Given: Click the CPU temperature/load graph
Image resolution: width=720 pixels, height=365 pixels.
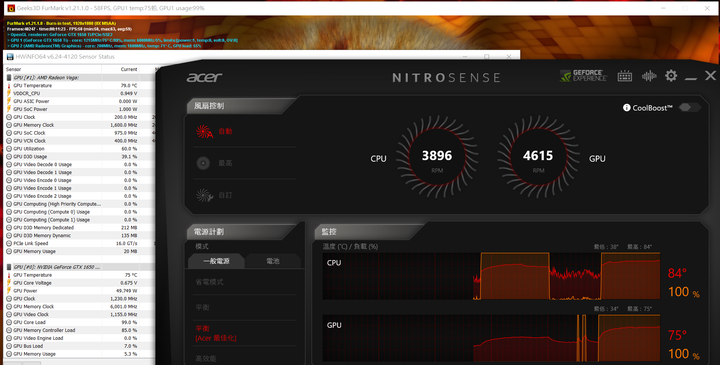Looking at the screenshot, I should [x=491, y=276].
